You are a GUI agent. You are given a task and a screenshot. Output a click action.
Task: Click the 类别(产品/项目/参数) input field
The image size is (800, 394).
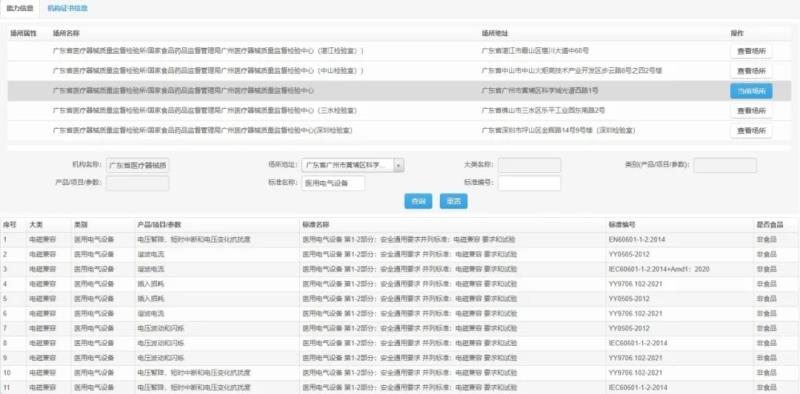pos(725,165)
